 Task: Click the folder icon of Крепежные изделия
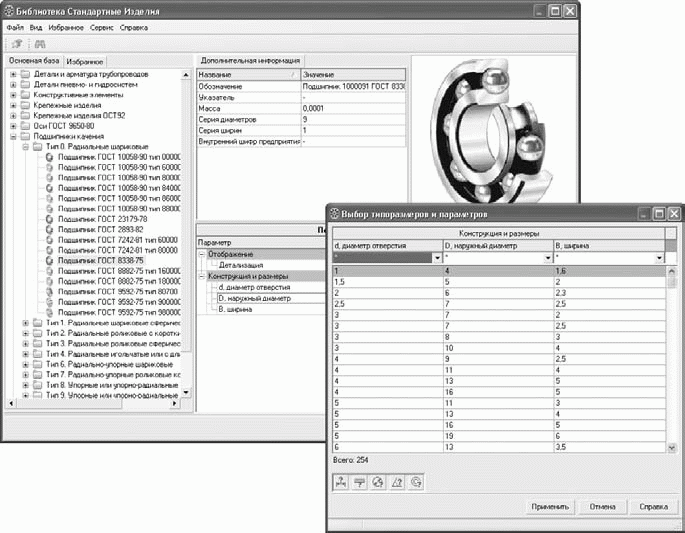24,105
